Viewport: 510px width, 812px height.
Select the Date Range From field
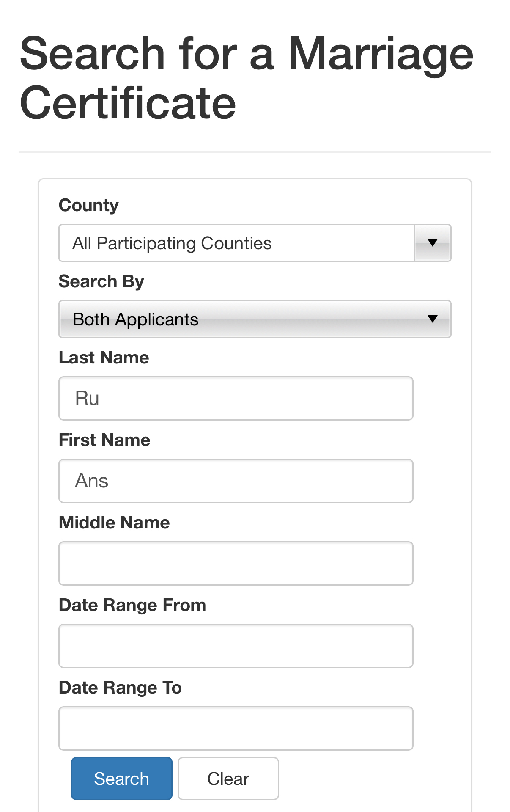click(x=236, y=646)
